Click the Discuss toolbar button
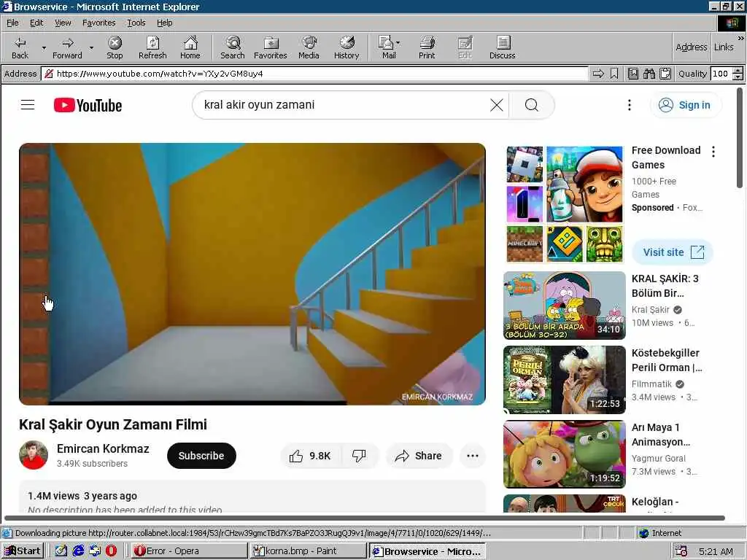Image resolution: width=747 pixels, height=560 pixels. 502,47
